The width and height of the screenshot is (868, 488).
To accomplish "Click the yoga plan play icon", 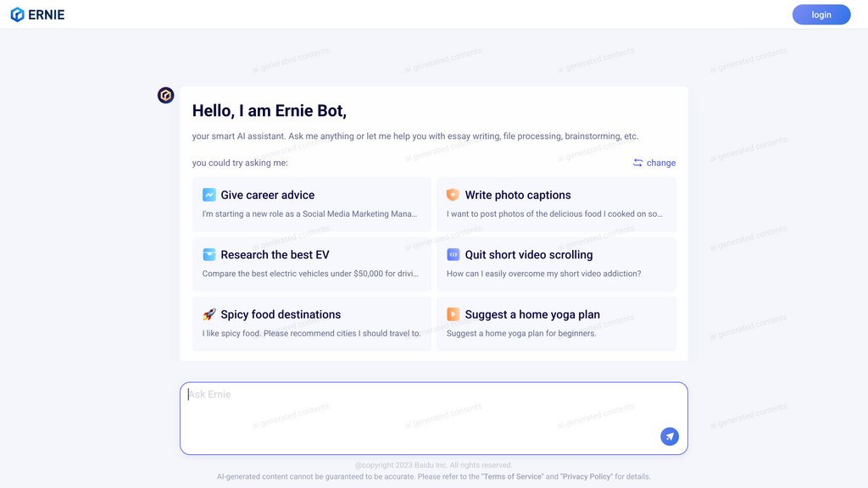I will 453,314.
